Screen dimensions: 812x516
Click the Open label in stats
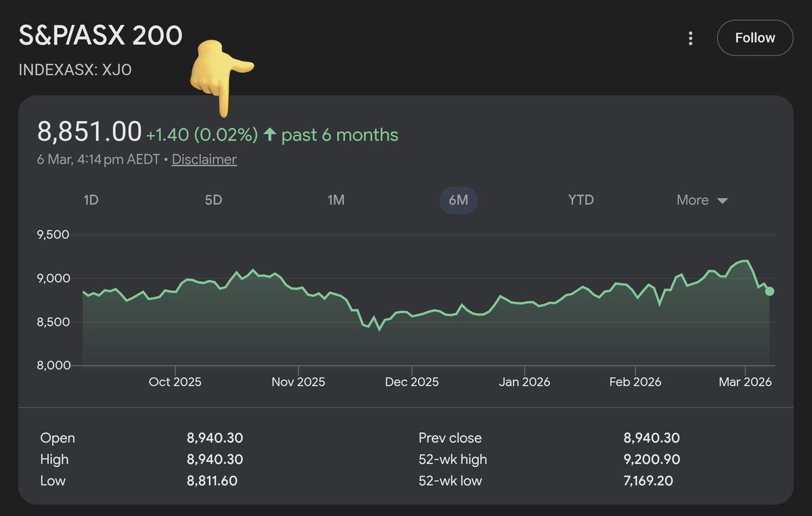click(58, 438)
